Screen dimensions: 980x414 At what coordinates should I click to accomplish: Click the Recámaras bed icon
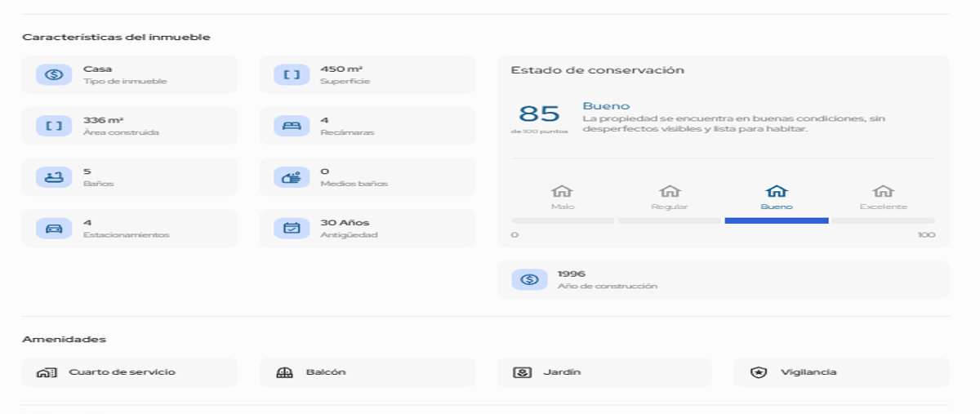pyautogui.click(x=292, y=126)
